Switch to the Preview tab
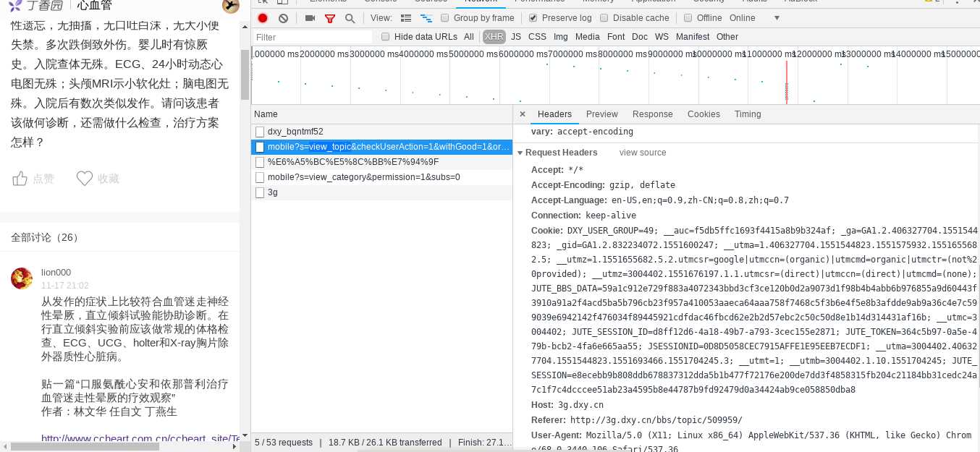The height and width of the screenshot is (452, 980). [602, 114]
